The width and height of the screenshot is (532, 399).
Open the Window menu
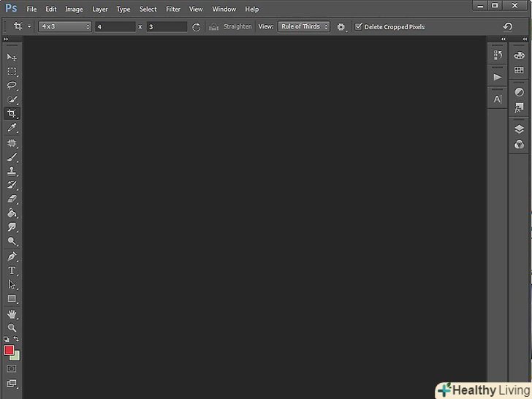coord(224,9)
